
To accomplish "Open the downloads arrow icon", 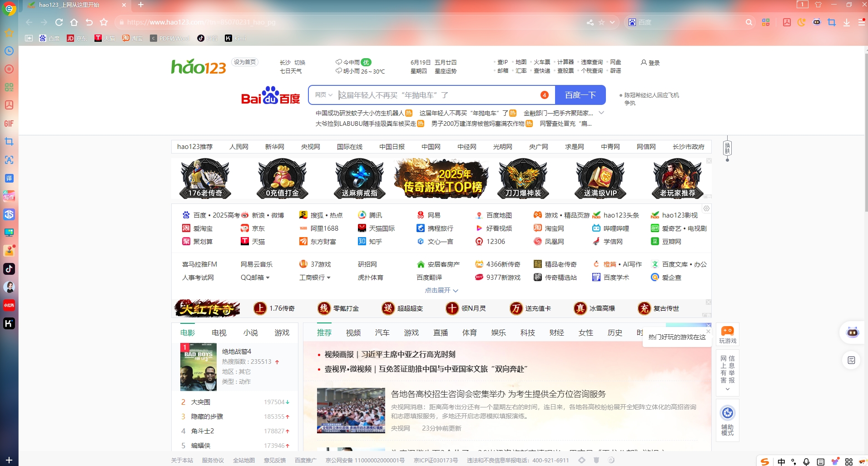I will point(847,22).
